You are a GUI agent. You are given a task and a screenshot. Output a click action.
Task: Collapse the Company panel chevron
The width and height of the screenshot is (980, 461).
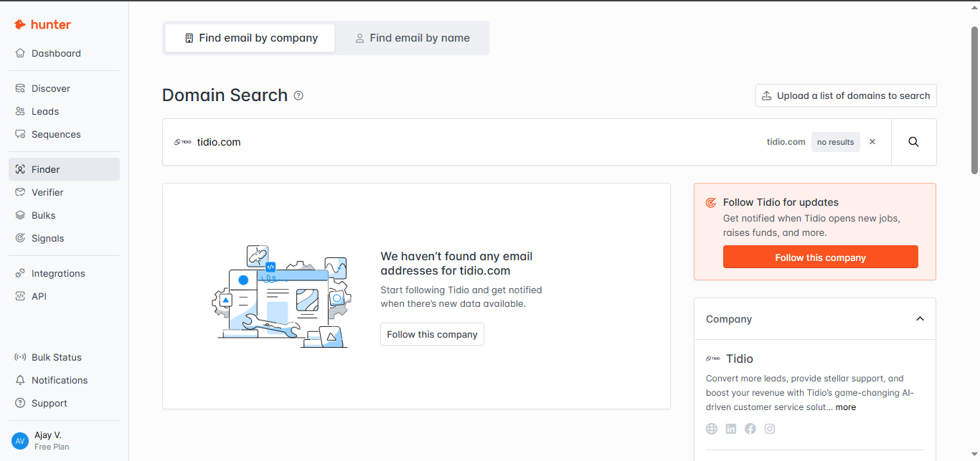click(920, 319)
